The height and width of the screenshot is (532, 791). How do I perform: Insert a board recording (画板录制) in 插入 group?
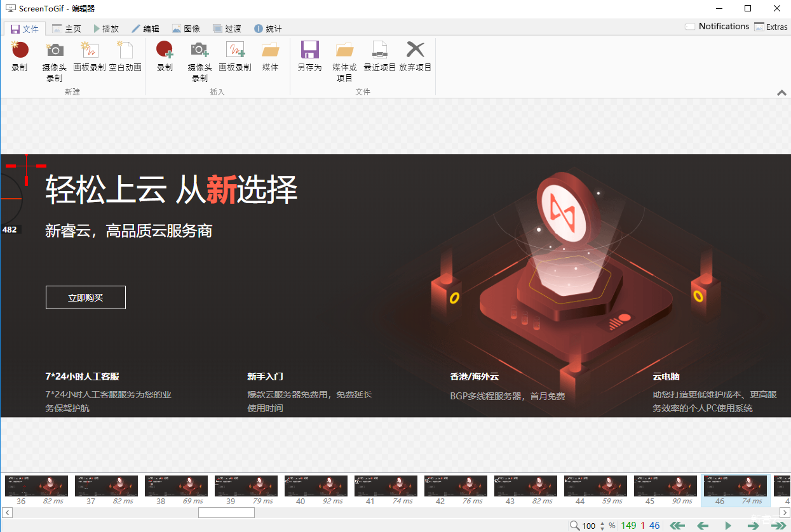(235, 57)
